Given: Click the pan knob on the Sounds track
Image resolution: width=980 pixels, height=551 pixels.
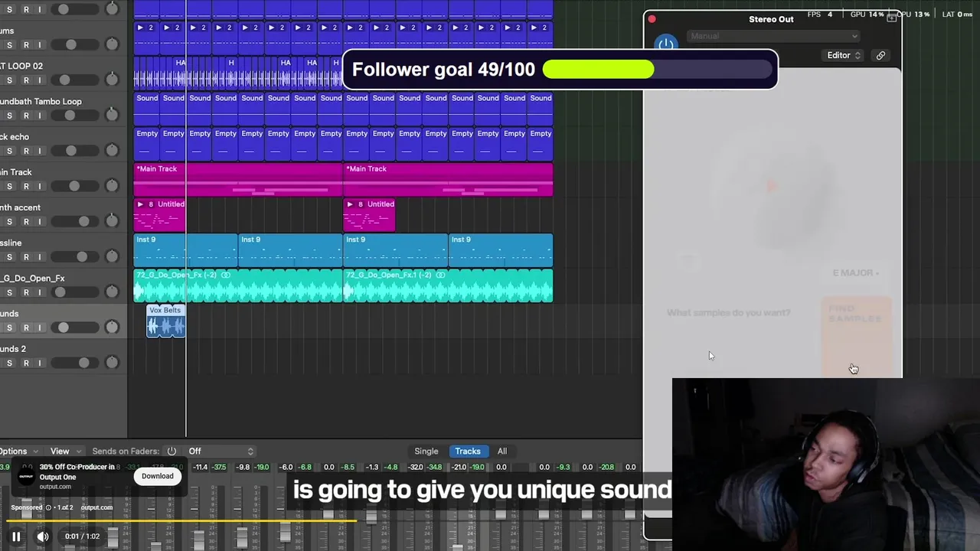Looking at the screenshot, I should 112,326.
